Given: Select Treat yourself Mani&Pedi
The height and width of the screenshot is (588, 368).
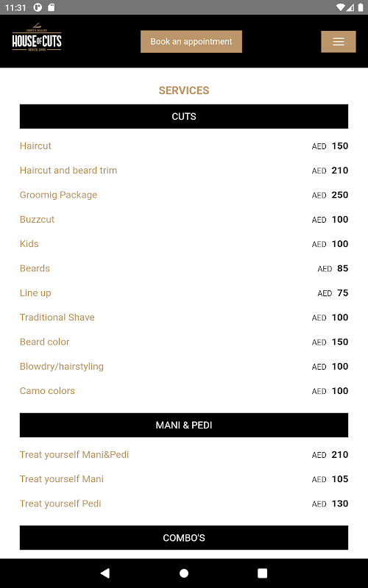Looking at the screenshot, I should [x=74, y=454].
